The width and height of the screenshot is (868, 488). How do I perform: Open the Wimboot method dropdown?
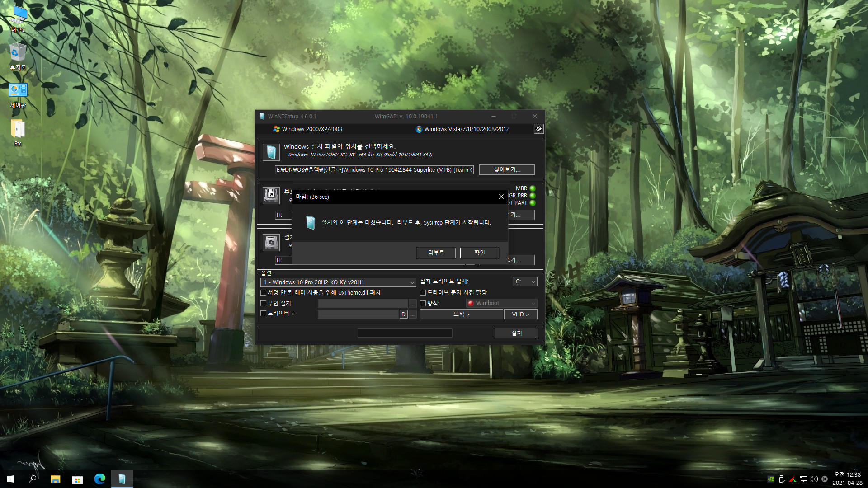pyautogui.click(x=501, y=303)
